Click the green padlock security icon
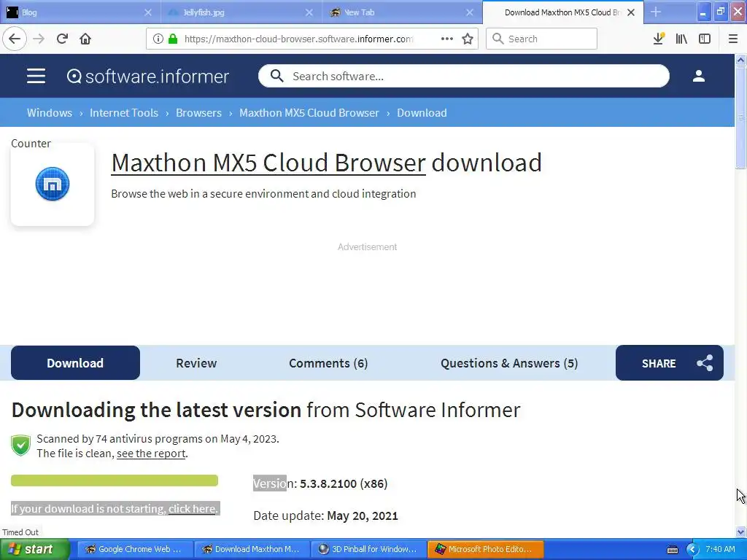 tap(173, 39)
